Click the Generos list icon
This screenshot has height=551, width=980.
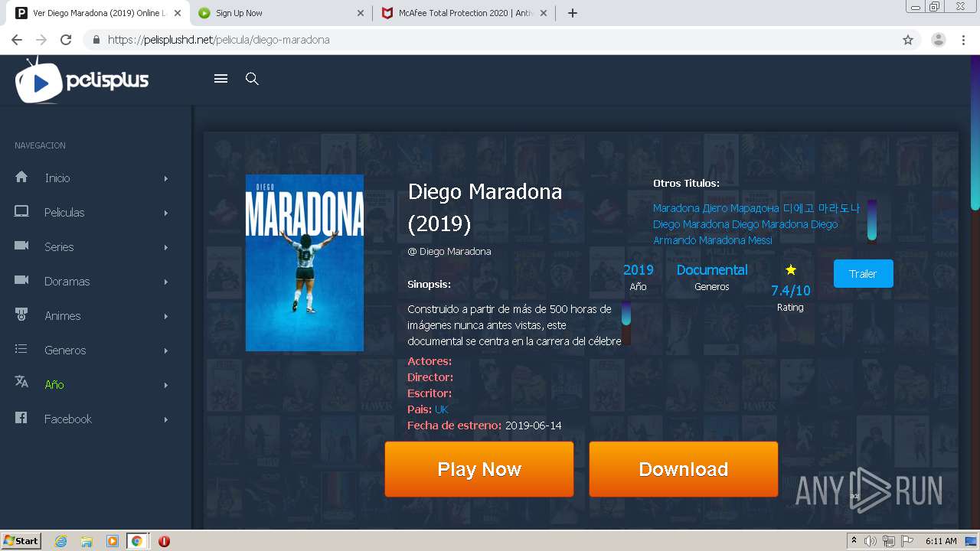coord(21,349)
